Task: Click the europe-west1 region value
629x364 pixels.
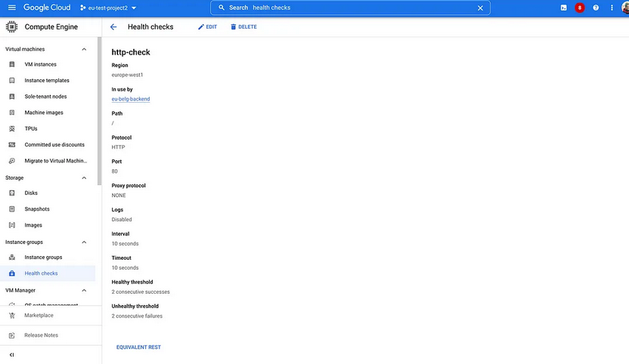Action: coord(127,75)
